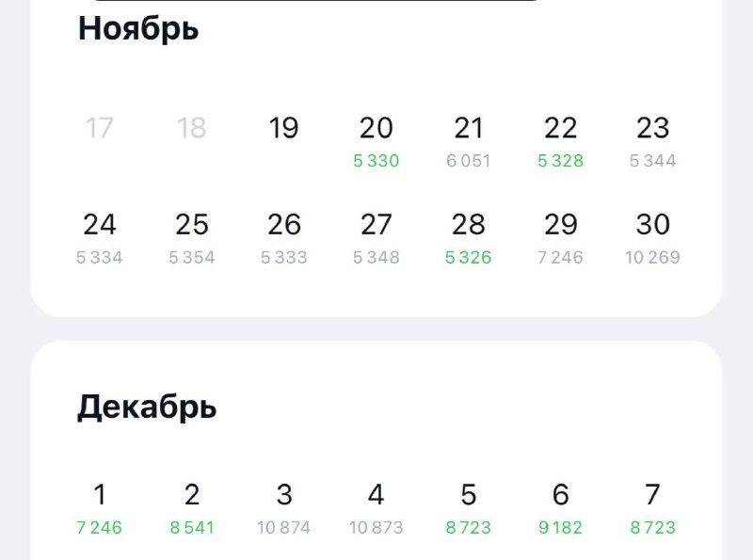Select December 7 date cell
The height and width of the screenshot is (560, 753).
point(653,506)
